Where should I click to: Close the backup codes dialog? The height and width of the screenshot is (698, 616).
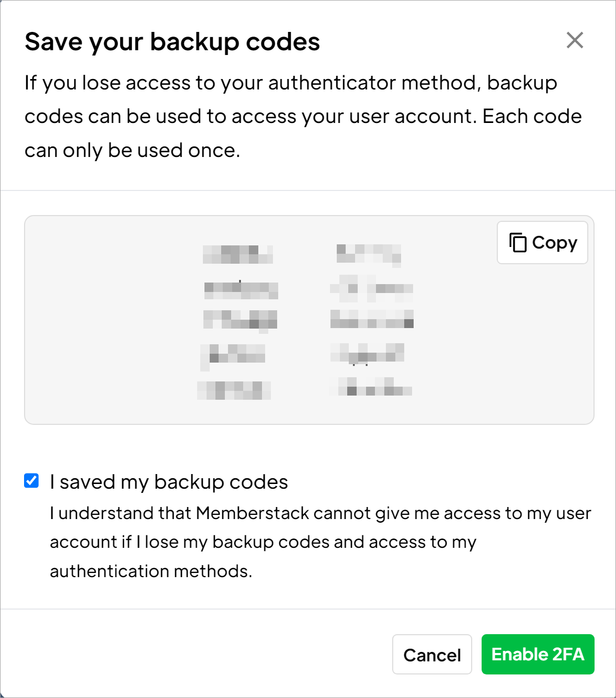click(575, 40)
